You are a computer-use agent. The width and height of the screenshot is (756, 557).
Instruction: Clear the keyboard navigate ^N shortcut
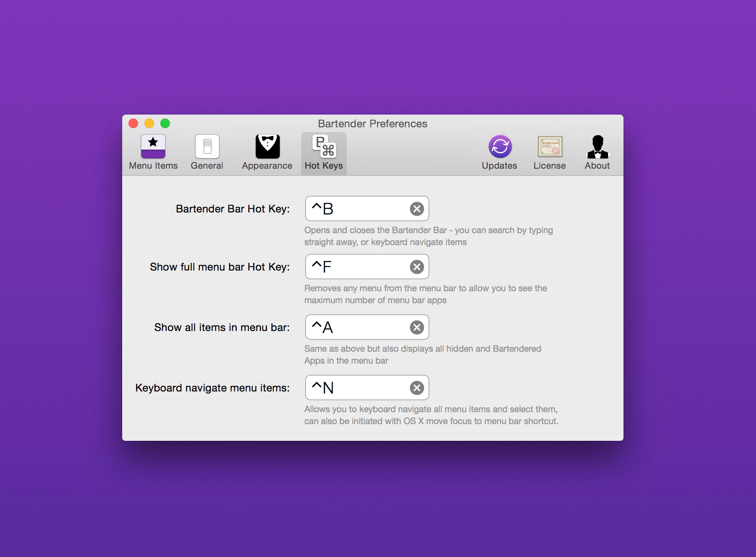[417, 388]
